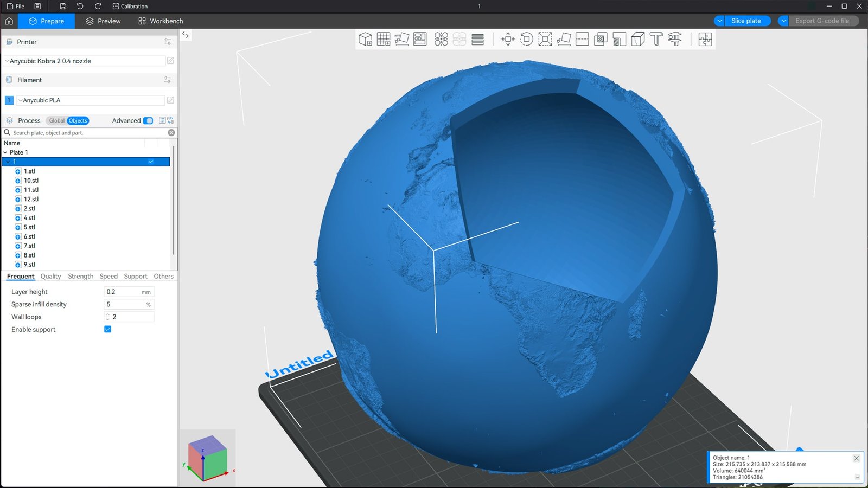Open the Text emboss tool
The height and width of the screenshot is (488, 868).
656,39
